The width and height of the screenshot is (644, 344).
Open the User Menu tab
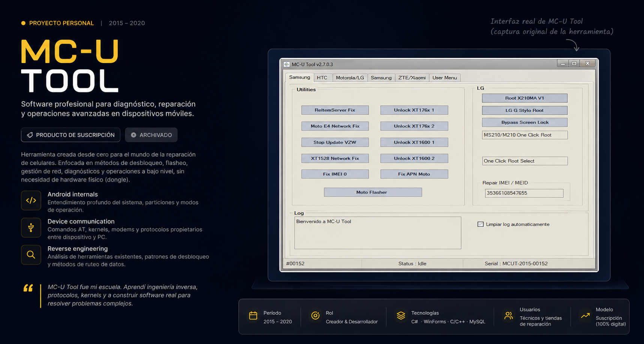pyautogui.click(x=444, y=78)
